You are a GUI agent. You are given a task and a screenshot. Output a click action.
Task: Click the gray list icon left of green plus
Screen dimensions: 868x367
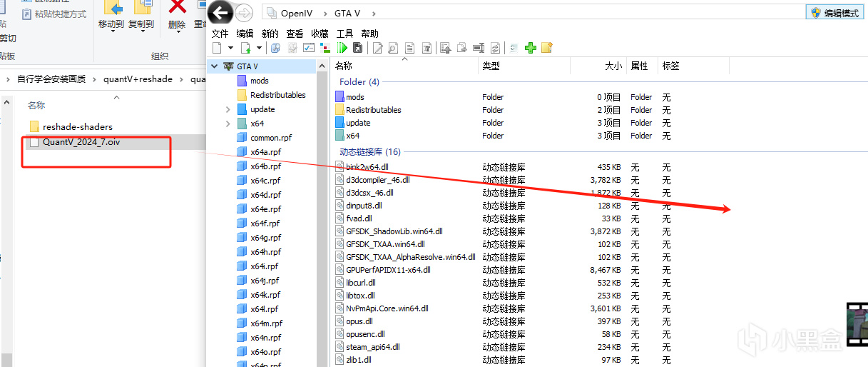click(x=513, y=48)
